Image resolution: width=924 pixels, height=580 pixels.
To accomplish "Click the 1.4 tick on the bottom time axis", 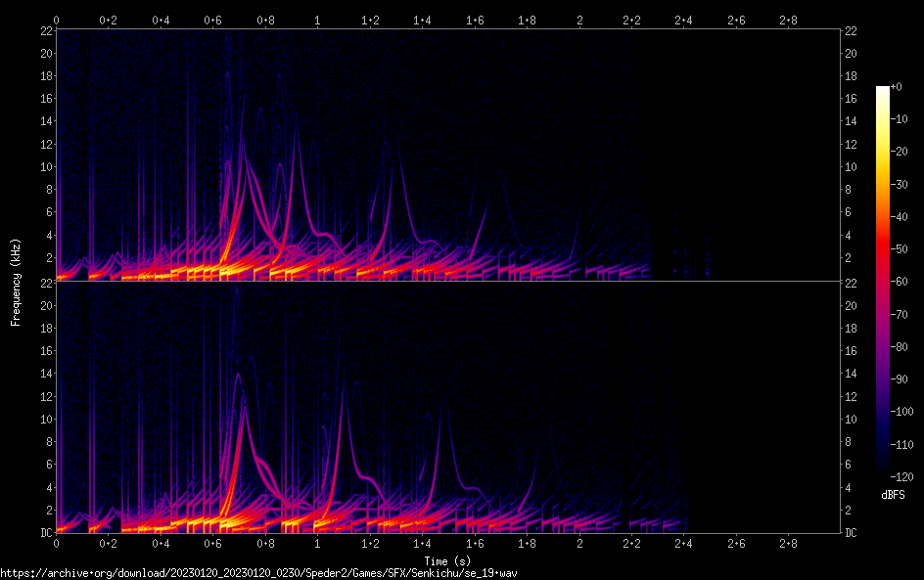I will [422, 543].
